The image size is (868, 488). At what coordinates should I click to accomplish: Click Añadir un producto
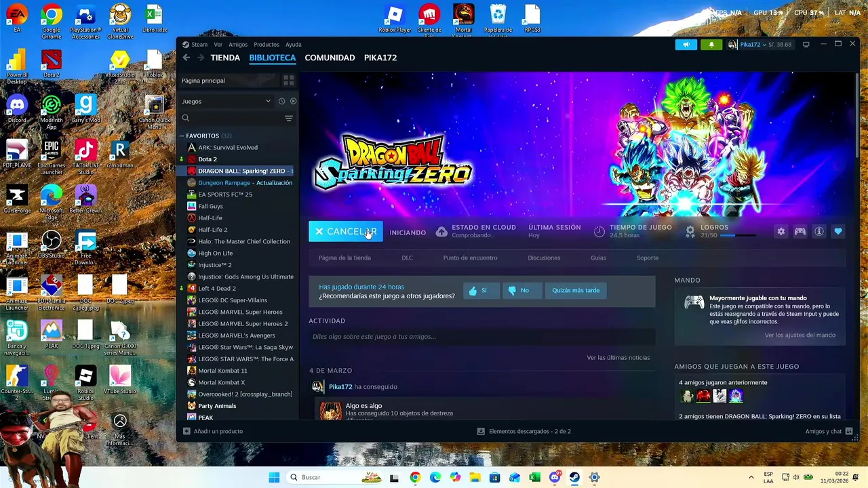[x=213, y=431]
